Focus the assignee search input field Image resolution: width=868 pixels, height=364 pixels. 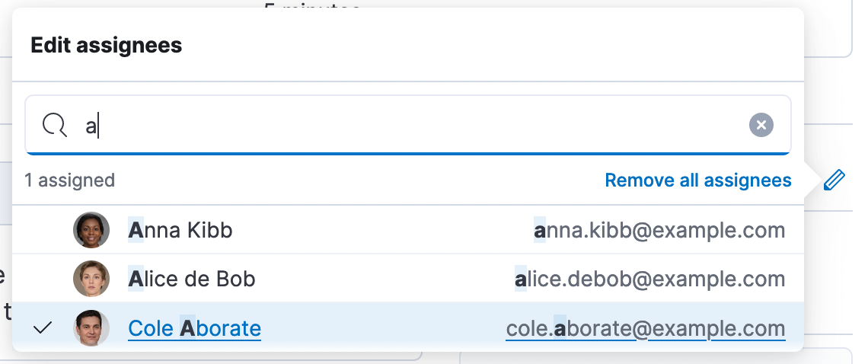[408, 125]
